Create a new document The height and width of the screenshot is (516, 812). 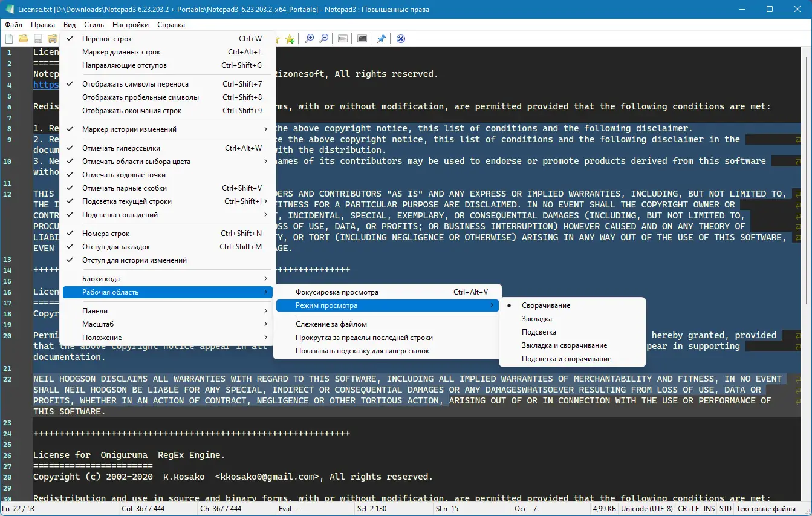8,38
